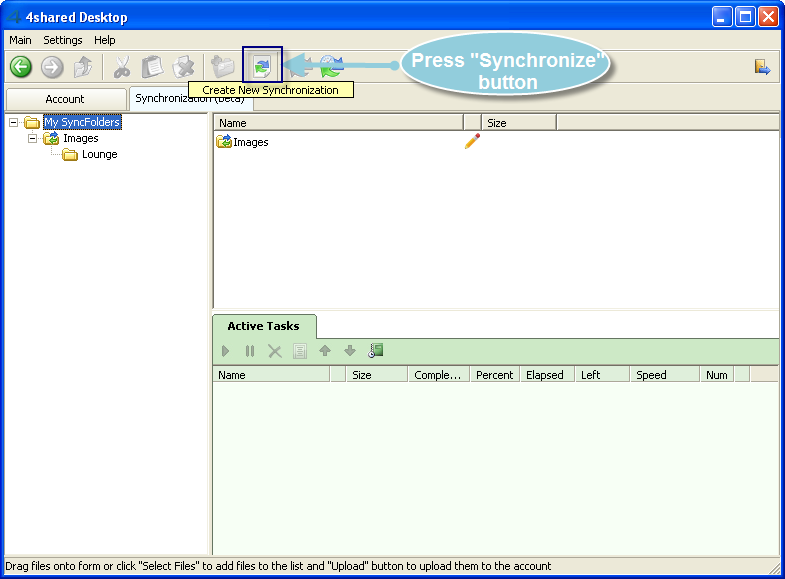Screen dimensions: 785x579
Task: Click the Percent column header
Action: [495, 375]
